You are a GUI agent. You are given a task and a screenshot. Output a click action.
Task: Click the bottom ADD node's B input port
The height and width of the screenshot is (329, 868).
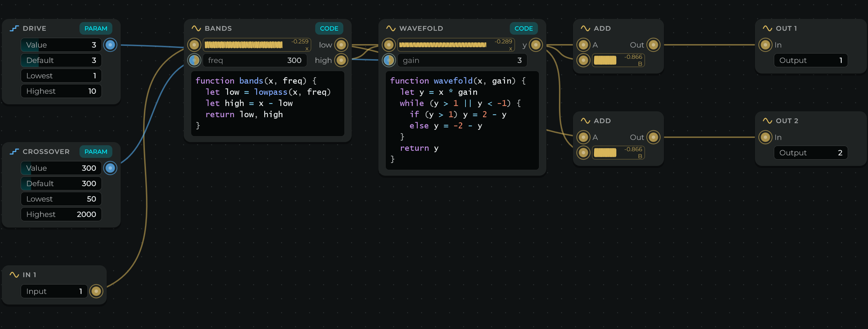[x=583, y=153]
